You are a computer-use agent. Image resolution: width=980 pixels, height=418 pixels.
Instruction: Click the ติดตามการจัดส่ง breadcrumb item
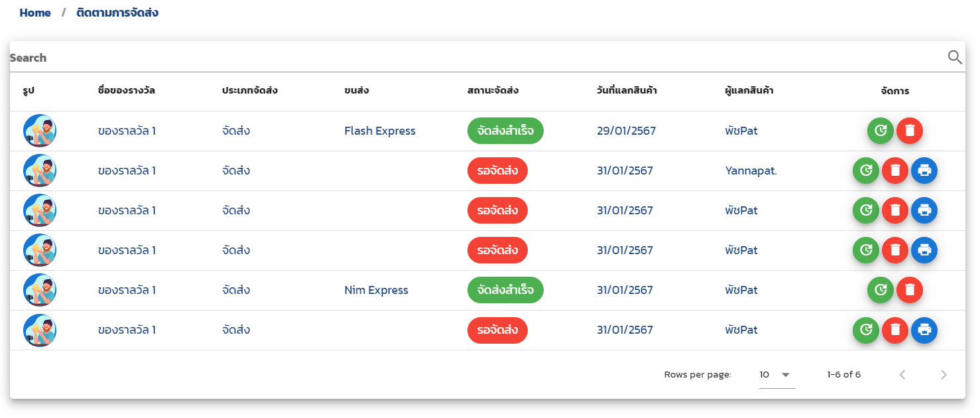tap(117, 13)
